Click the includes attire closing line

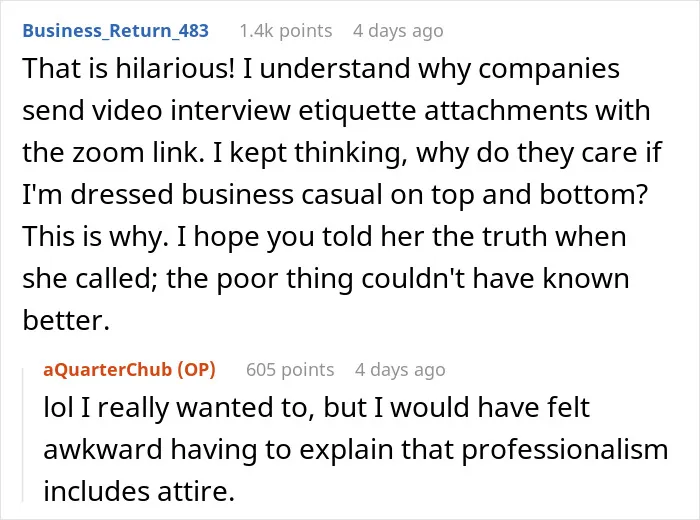click(x=139, y=491)
